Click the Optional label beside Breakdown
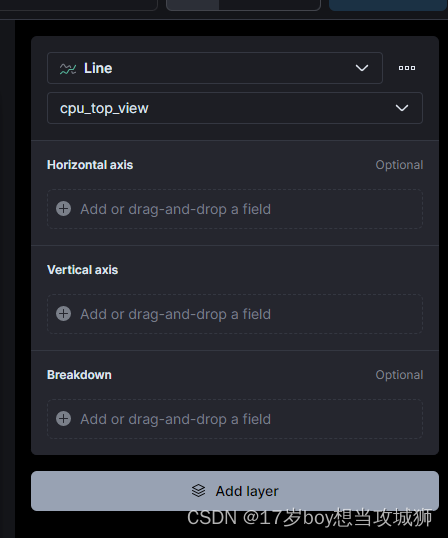The width and height of the screenshot is (448, 538). click(x=399, y=375)
